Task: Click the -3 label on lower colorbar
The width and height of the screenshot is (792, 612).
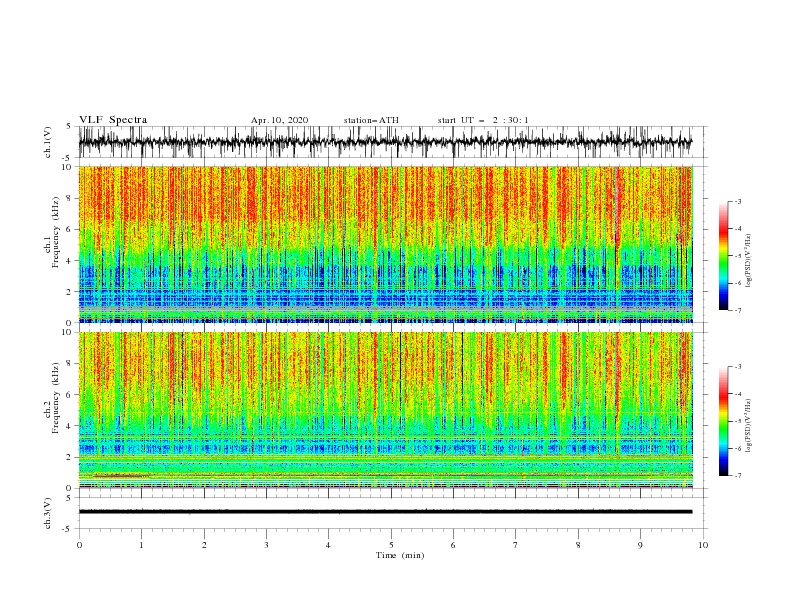Action: [737, 367]
